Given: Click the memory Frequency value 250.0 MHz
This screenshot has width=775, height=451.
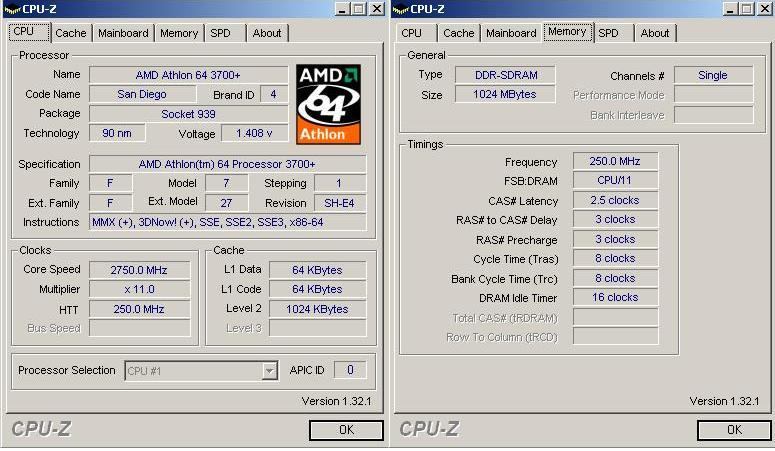Looking at the screenshot, I should tap(615, 161).
